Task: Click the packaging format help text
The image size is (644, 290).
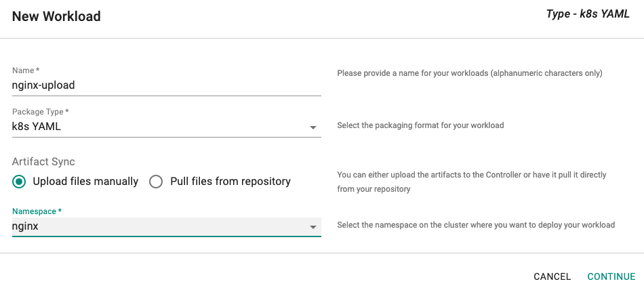Action: coord(420,125)
